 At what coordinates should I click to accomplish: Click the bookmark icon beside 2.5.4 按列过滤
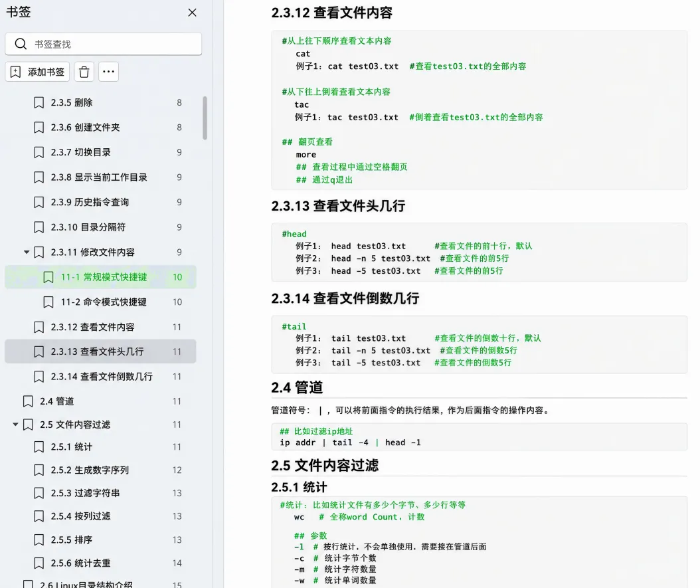click(x=39, y=516)
